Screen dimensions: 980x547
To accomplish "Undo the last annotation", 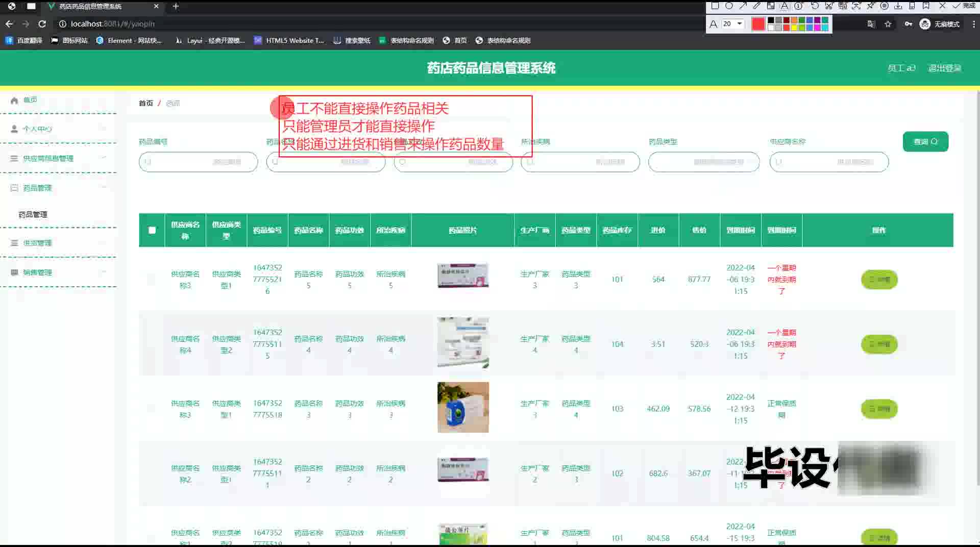I will click(815, 6).
